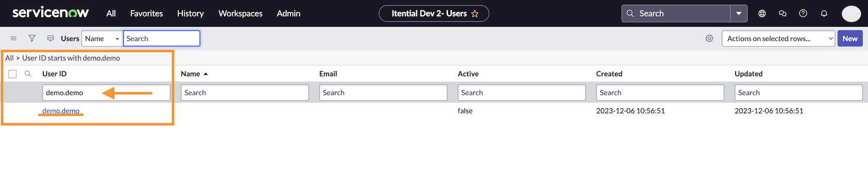Open the Admin menu

point(288,13)
